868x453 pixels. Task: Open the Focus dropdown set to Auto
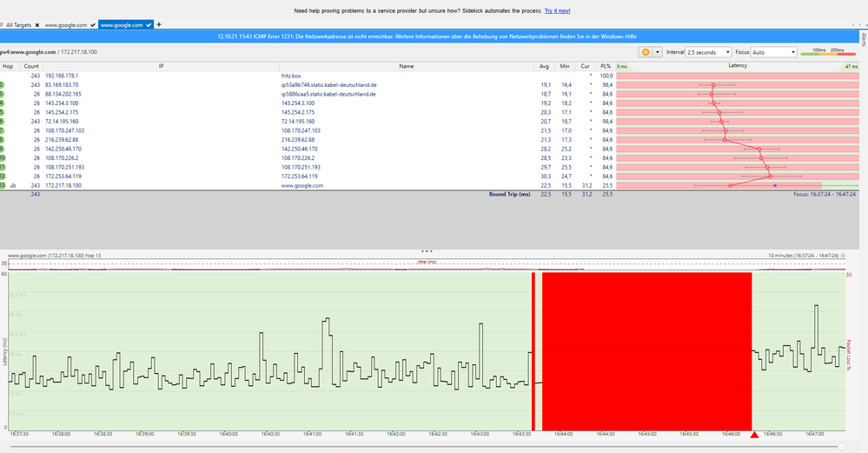point(772,52)
